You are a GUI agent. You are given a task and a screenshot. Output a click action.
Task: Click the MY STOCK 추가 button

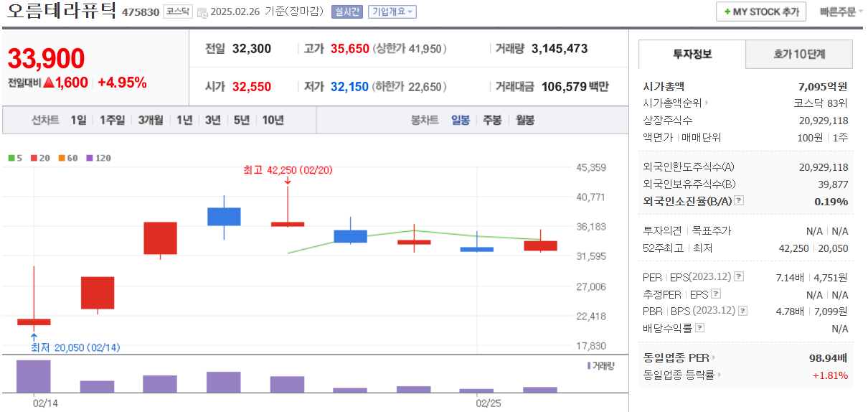[x=761, y=12]
